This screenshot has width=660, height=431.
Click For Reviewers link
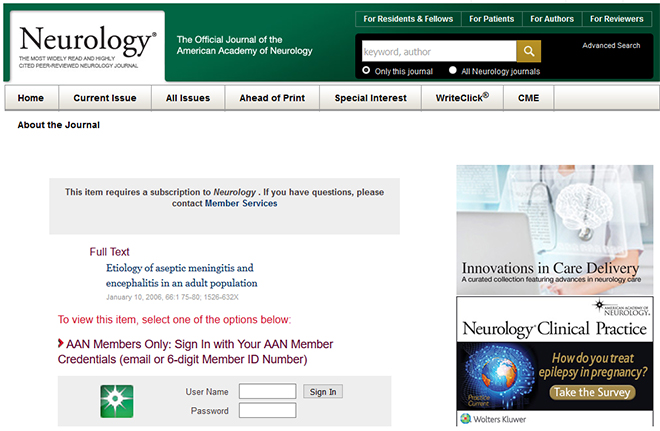pos(616,19)
